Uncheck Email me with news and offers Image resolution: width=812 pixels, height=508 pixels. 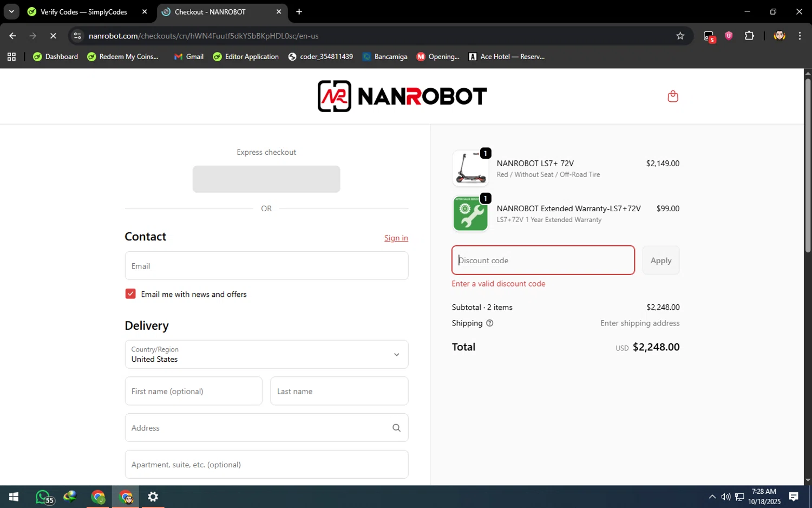click(x=130, y=294)
